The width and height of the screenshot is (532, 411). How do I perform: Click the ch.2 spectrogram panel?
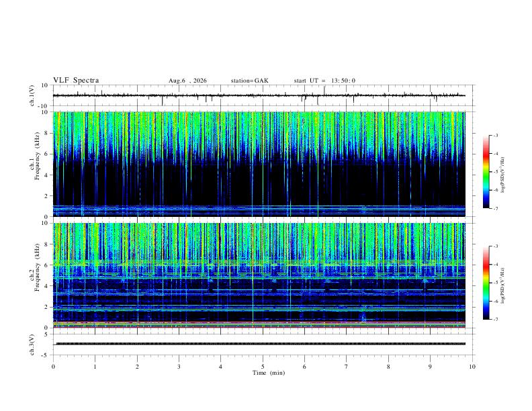pos(259,275)
